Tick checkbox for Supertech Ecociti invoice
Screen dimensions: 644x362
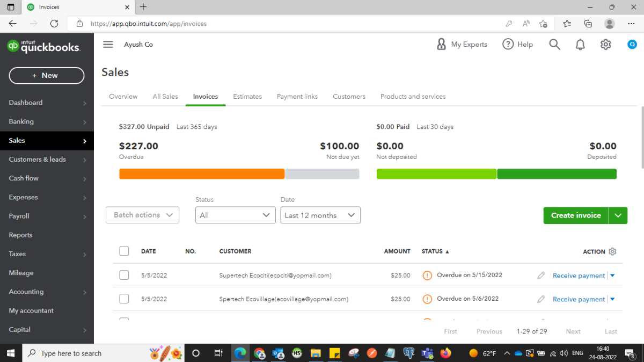pos(124,275)
